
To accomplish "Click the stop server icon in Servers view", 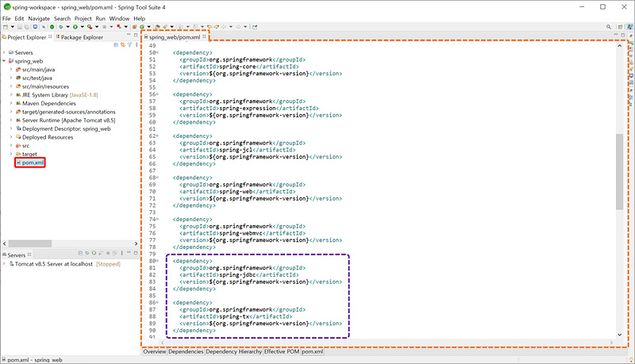I will pyautogui.click(x=108, y=253).
